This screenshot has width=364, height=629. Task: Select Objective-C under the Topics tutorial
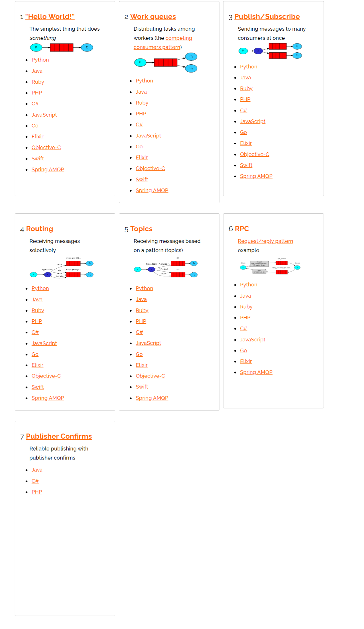coord(150,376)
